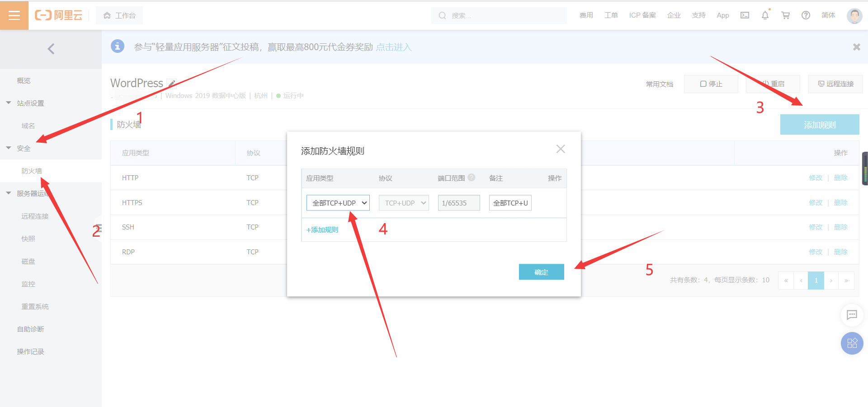The height and width of the screenshot is (407, 868).
Task: Open 概览 in sidebar
Action: coord(24,81)
